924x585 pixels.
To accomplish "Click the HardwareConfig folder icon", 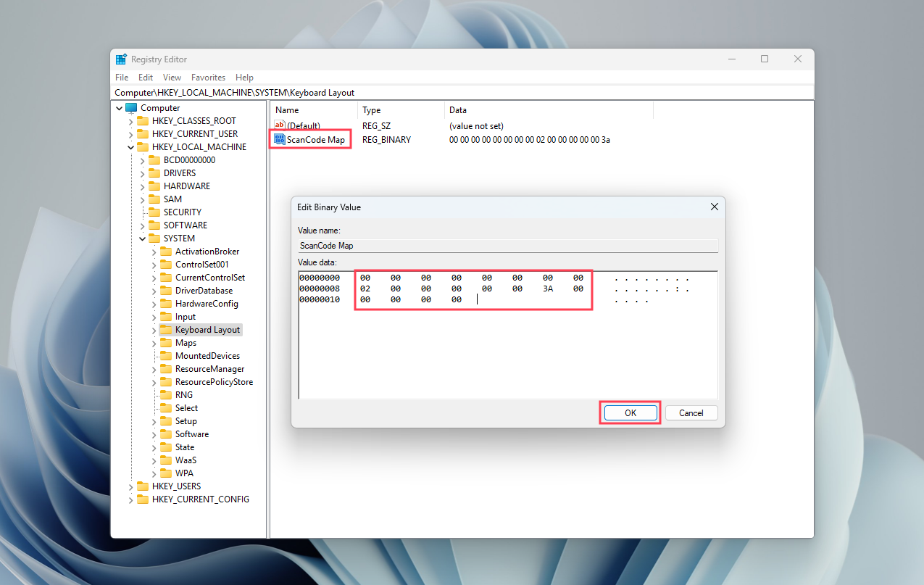I will 166,304.
